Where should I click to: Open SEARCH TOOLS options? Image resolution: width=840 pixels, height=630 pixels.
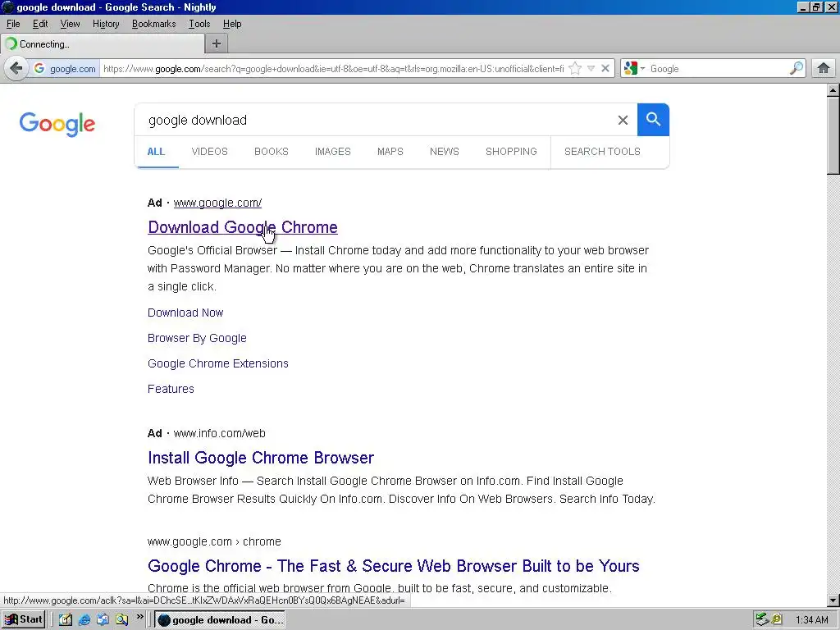click(x=602, y=152)
